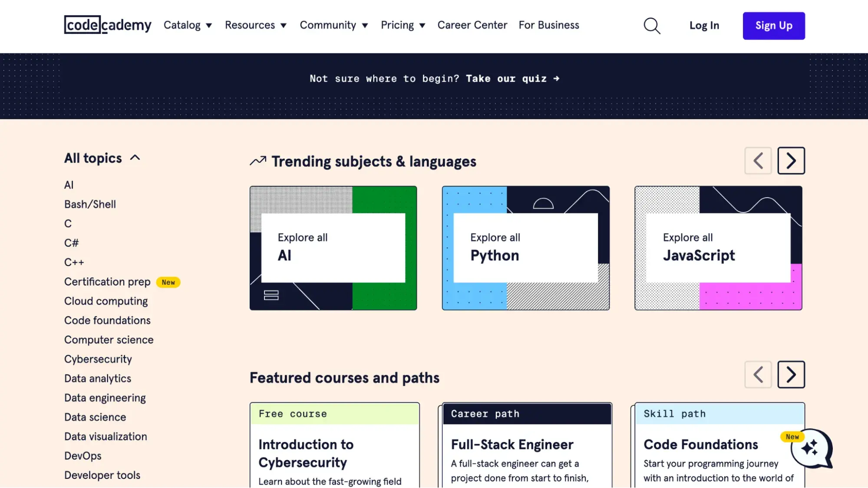This screenshot has width=868, height=488.
Task: Open the DevOps topic
Action: point(83,456)
